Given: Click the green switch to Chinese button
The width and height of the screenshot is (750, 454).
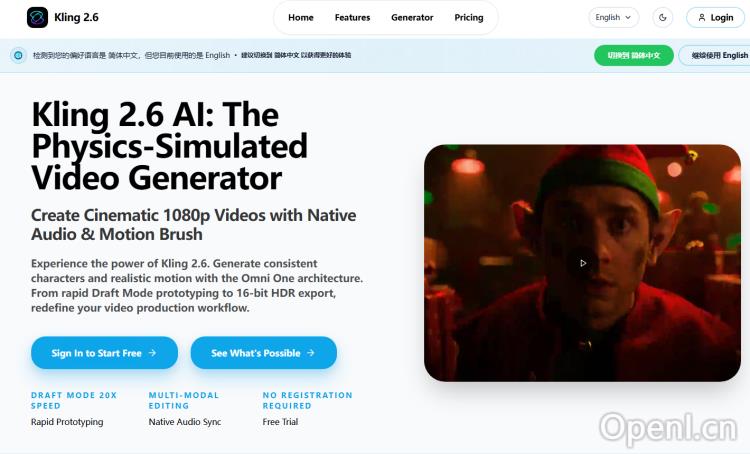Looking at the screenshot, I should [x=634, y=55].
